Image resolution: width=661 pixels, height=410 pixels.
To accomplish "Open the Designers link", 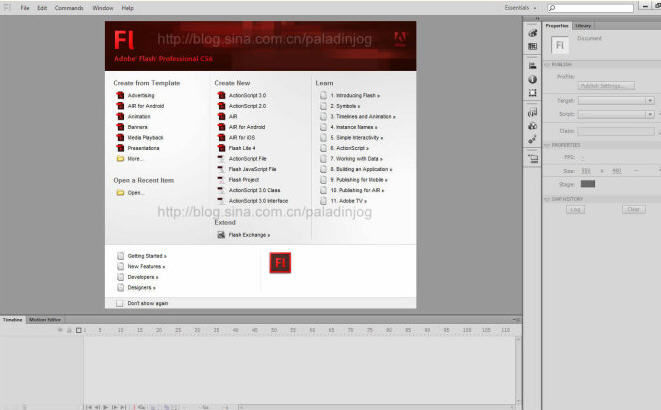I will 142,287.
